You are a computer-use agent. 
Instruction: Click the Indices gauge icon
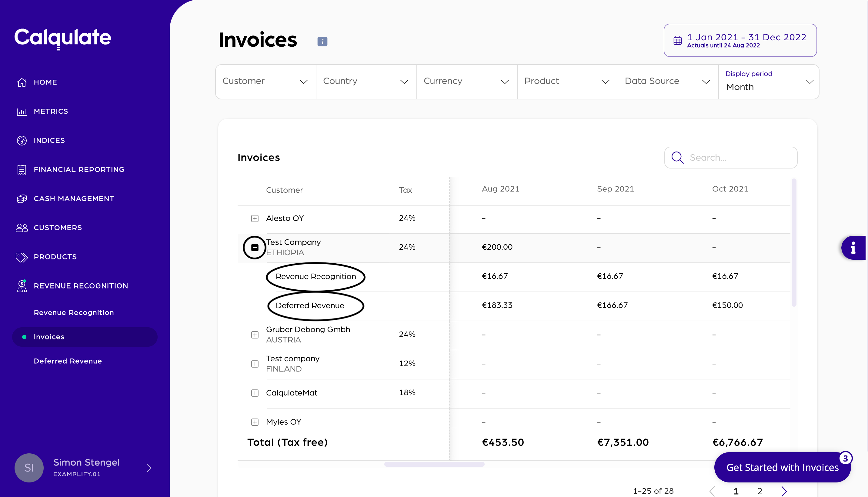[x=22, y=141]
